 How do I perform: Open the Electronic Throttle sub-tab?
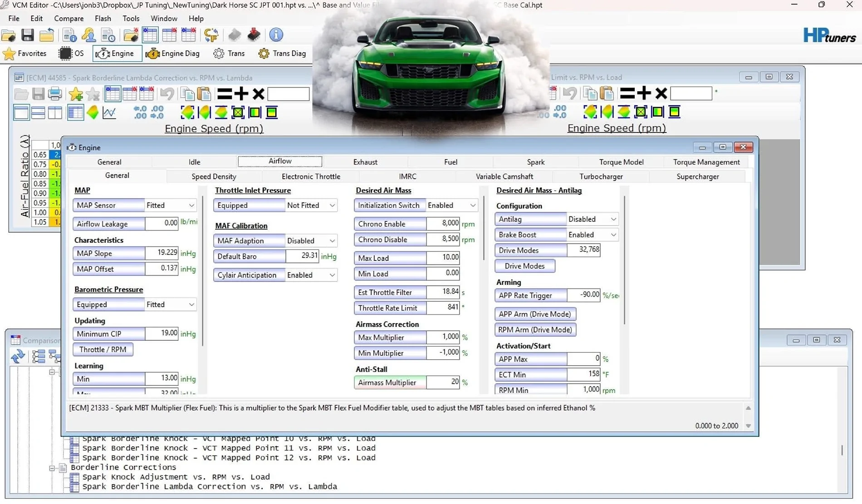tap(311, 176)
